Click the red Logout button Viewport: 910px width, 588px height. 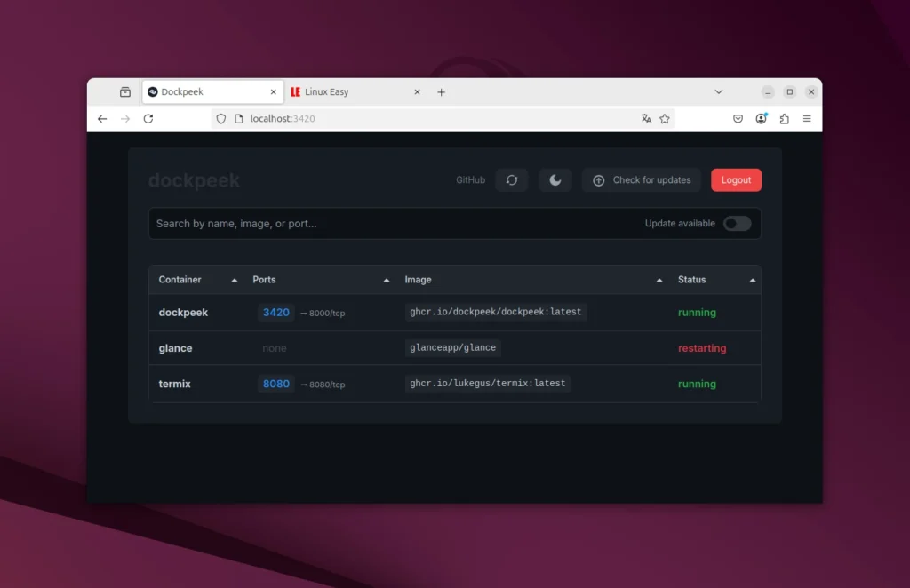[x=736, y=180]
